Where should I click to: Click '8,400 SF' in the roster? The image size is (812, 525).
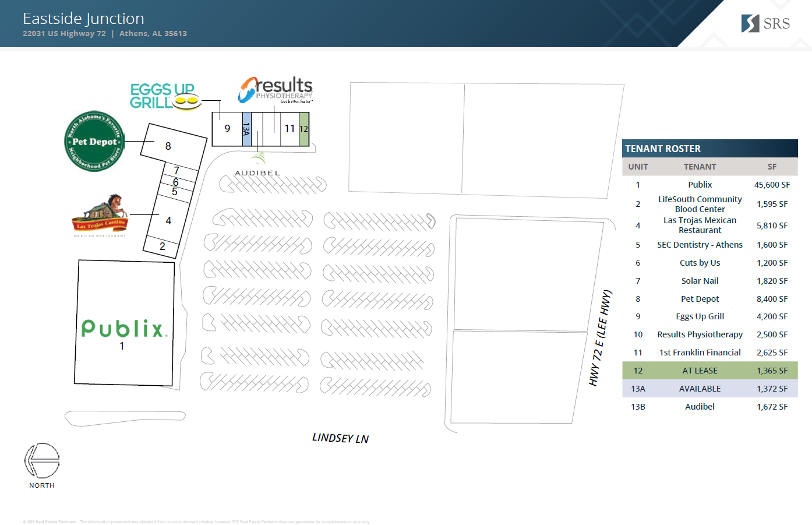click(772, 299)
